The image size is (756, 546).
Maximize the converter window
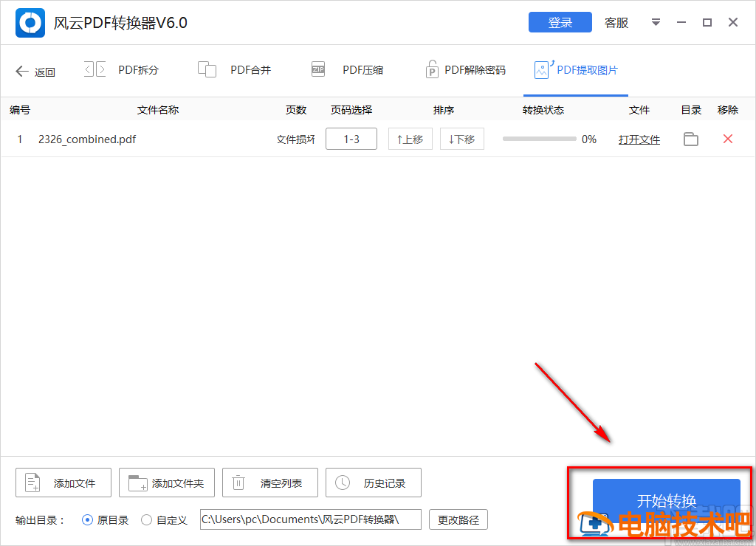707,22
